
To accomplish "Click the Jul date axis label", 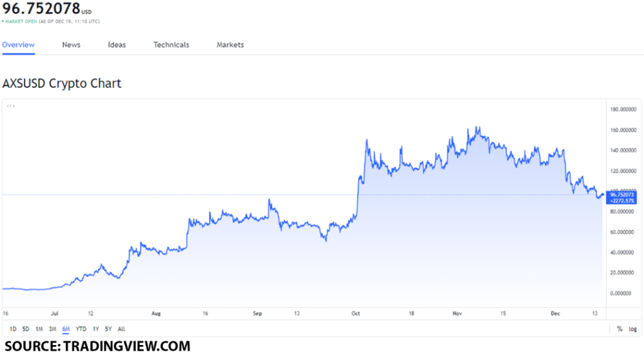I will pos(55,314).
